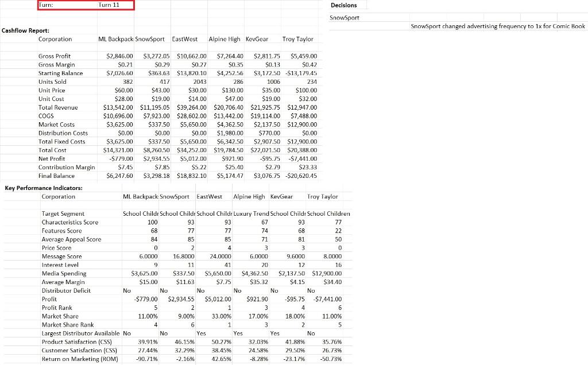588x365 pixels.
Task: Click KevGear gross margin $0.13
Action: coord(273,65)
